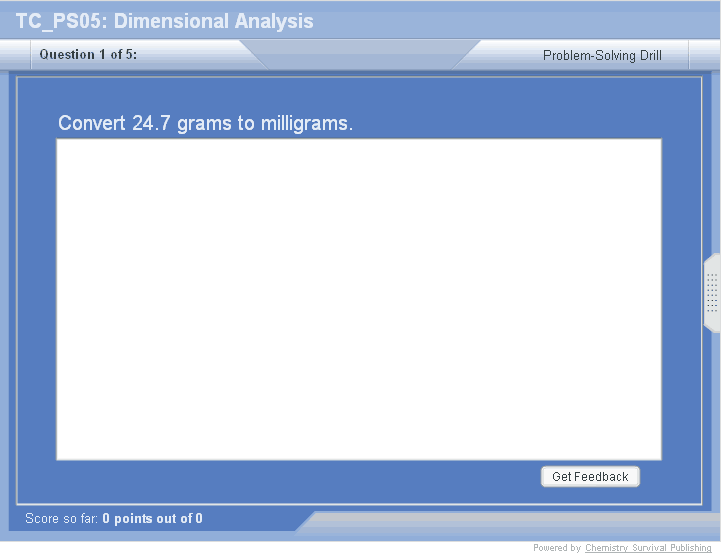
Task: Click the Get Feedback button
Action: (x=590, y=477)
